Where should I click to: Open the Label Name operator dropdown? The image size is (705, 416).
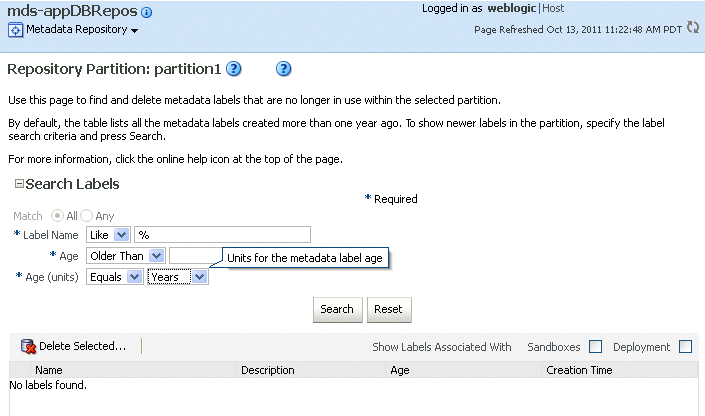pyautogui.click(x=120, y=235)
